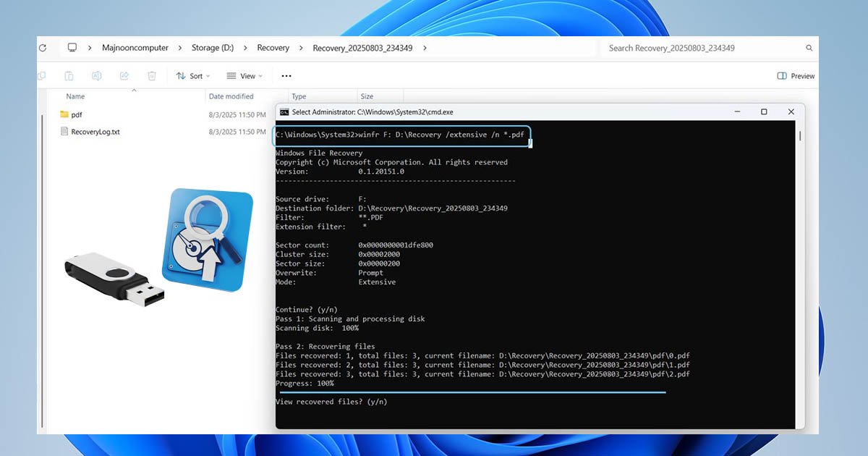
Task: Click the date modified of RecoveryLog.txt
Action: pyautogui.click(x=237, y=132)
